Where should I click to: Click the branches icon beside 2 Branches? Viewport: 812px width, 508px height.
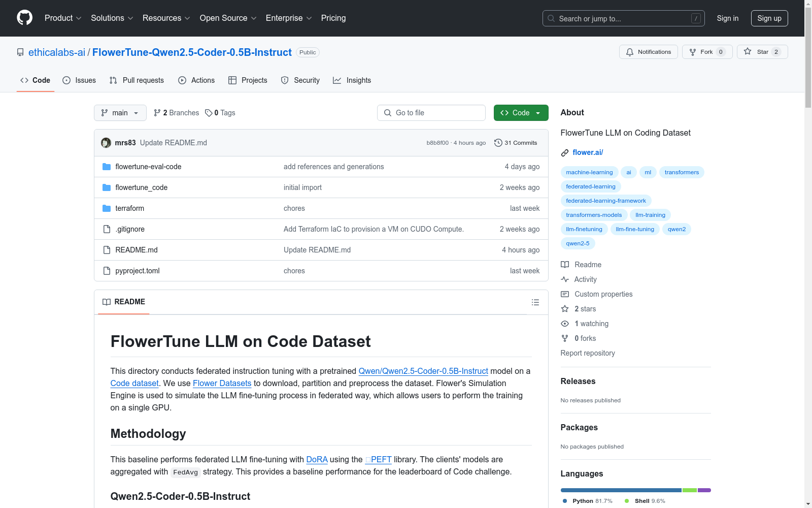(x=157, y=113)
